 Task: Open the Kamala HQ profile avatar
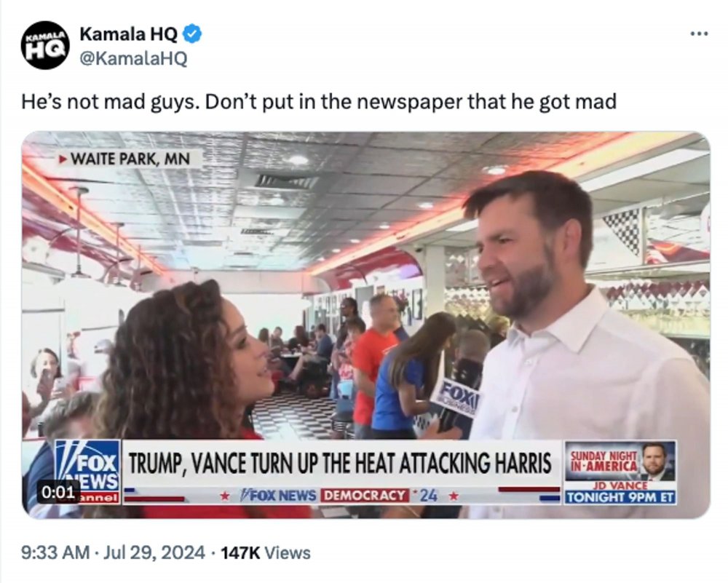click(x=45, y=45)
